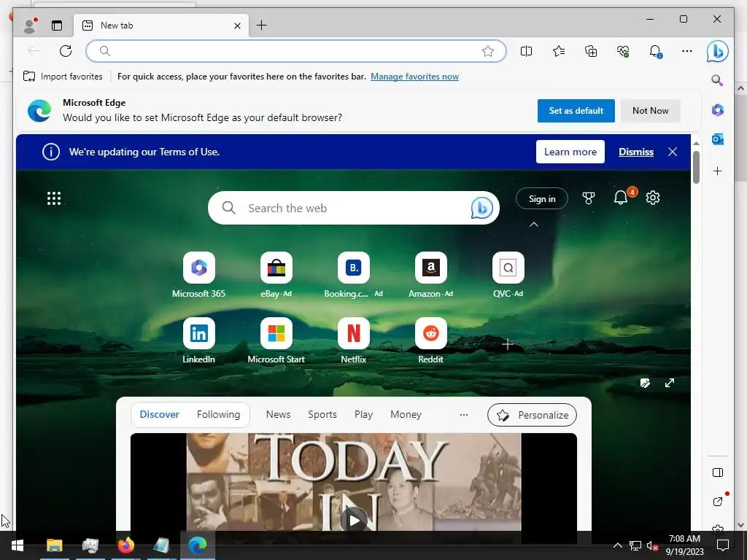Collapse the quick links with chevron
The width and height of the screenshot is (747, 560).
tap(533, 225)
